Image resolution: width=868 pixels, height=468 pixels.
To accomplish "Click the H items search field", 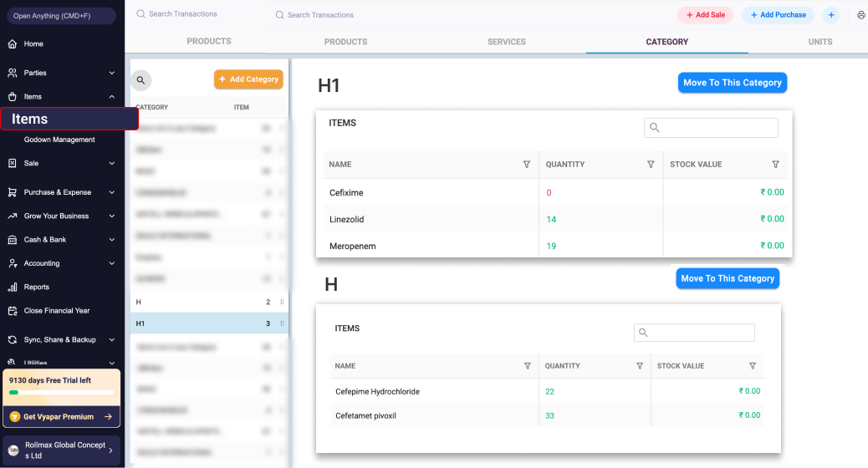I will (x=694, y=333).
